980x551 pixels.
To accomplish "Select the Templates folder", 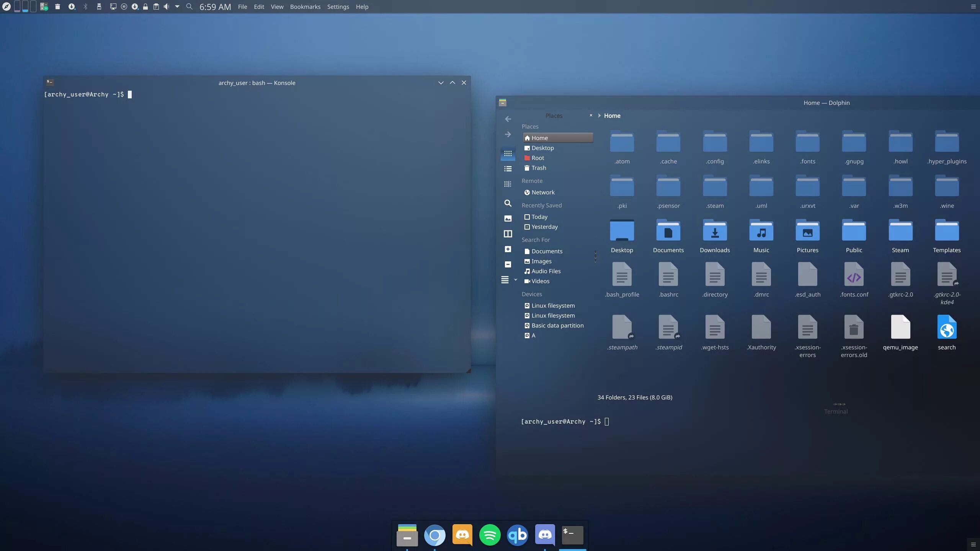I will click(947, 236).
